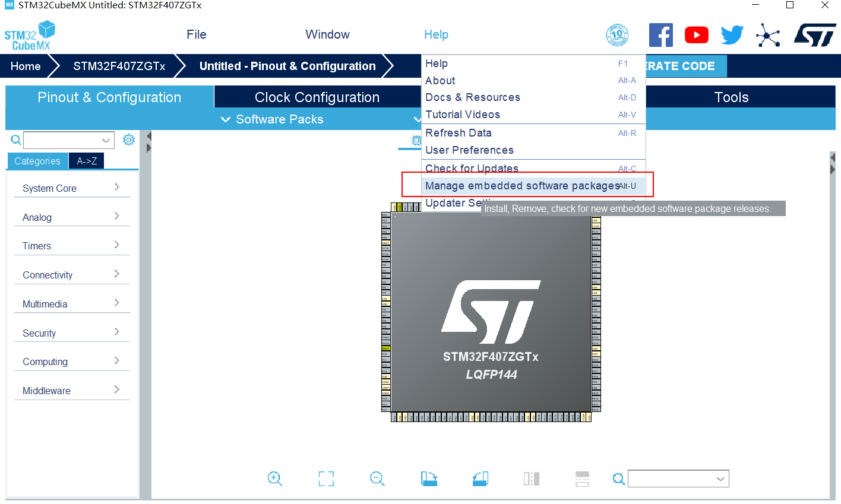Zoom out of the chip pinout view
This screenshot has width=841, height=504.
377,478
